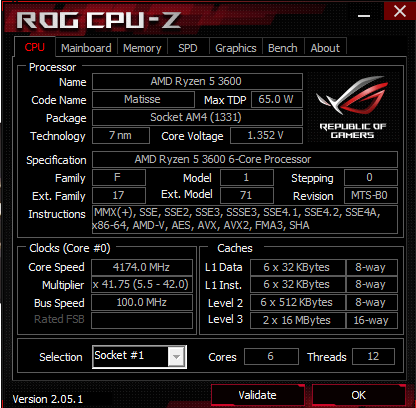Go to the Graphics tab
416x408 pixels.
coord(236,48)
